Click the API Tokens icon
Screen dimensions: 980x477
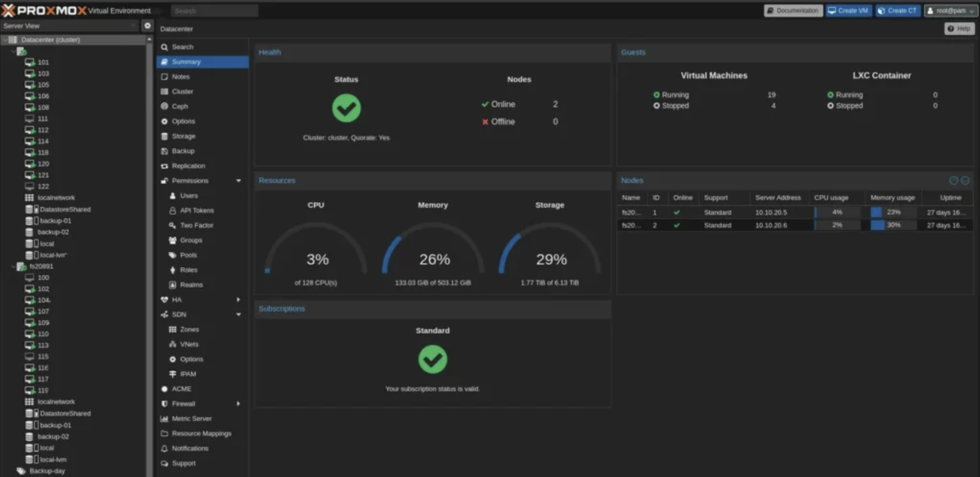pyautogui.click(x=173, y=210)
